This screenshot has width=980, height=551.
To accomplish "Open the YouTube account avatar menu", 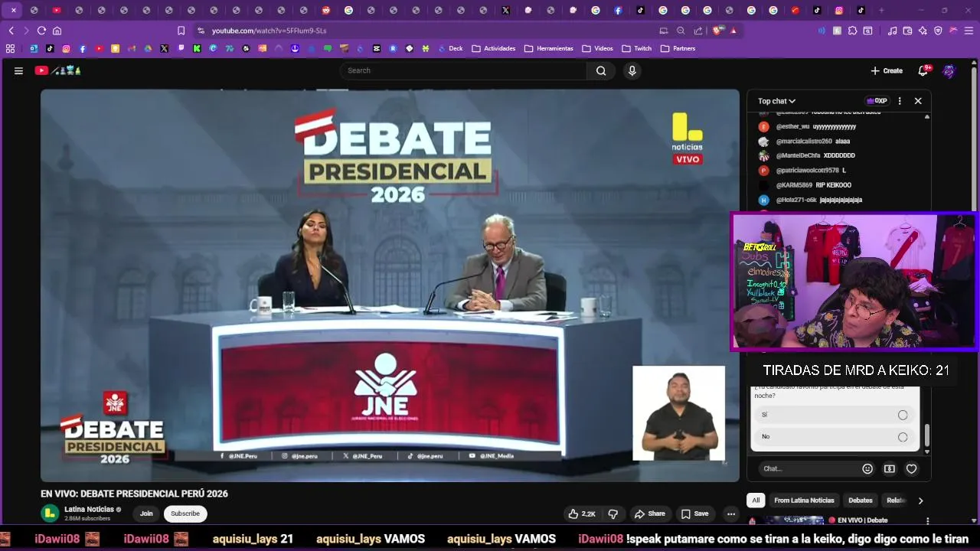I will point(949,70).
